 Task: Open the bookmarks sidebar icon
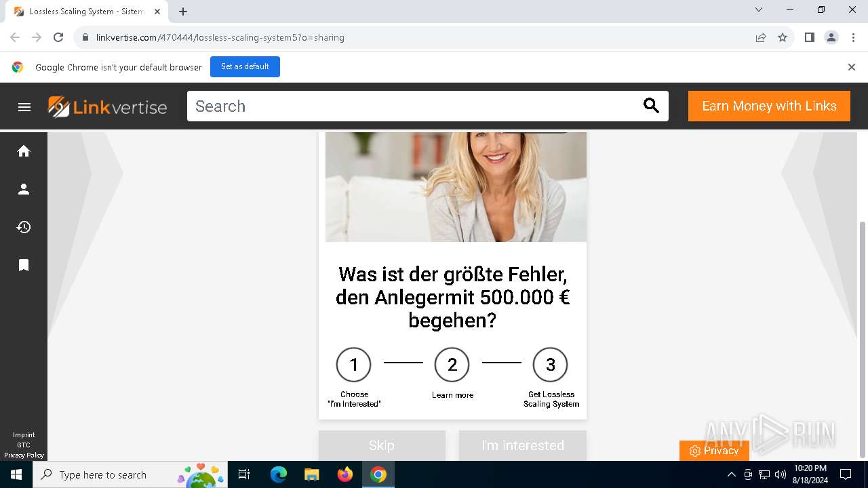click(24, 265)
